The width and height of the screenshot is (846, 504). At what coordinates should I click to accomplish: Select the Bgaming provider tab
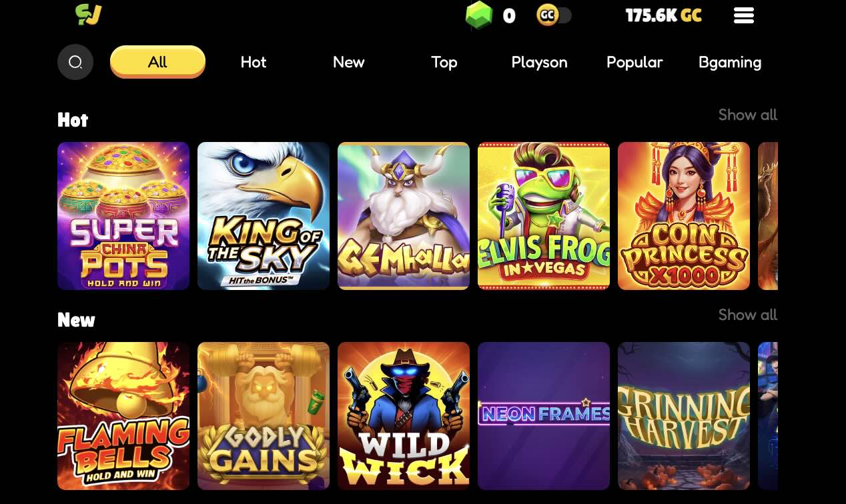730,62
